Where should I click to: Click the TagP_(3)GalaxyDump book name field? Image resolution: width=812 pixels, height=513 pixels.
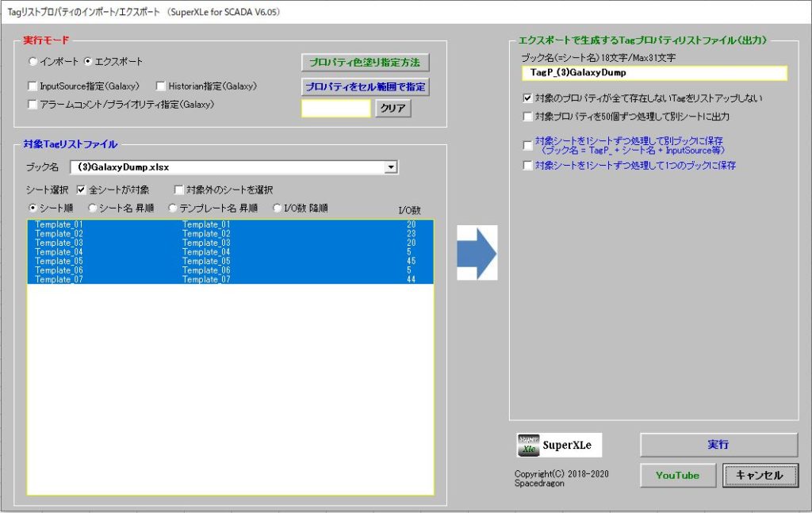click(x=654, y=73)
